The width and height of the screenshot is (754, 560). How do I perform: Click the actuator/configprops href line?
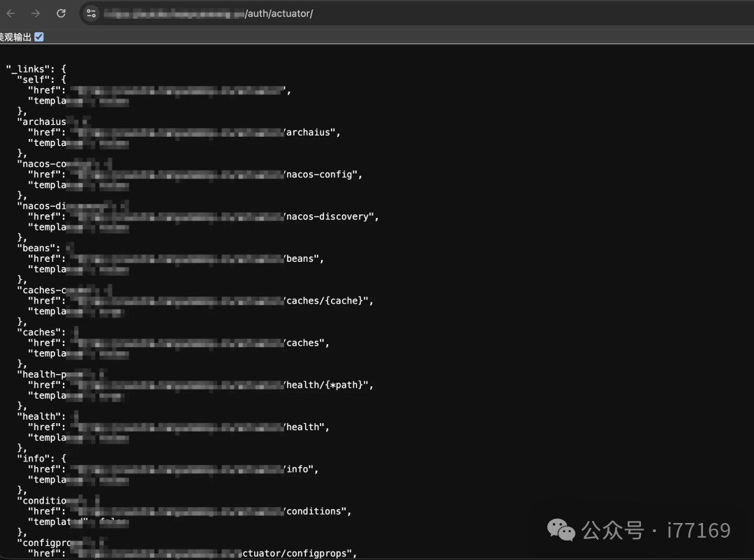point(193,553)
